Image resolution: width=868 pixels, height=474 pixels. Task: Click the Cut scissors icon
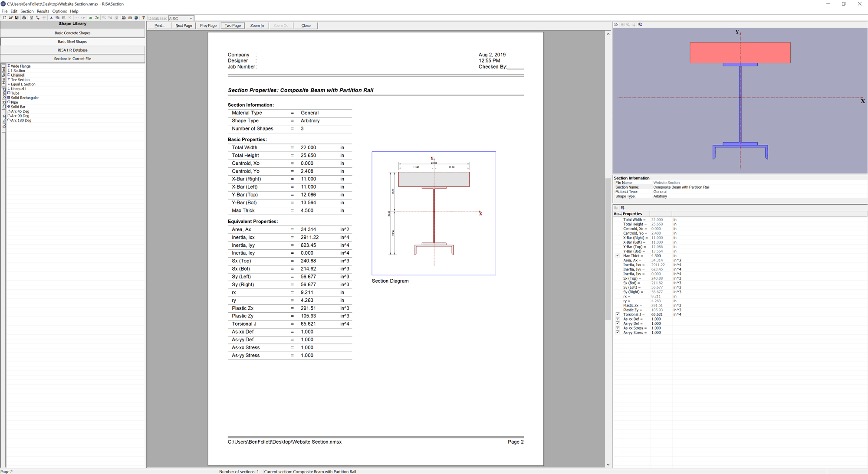(51, 18)
